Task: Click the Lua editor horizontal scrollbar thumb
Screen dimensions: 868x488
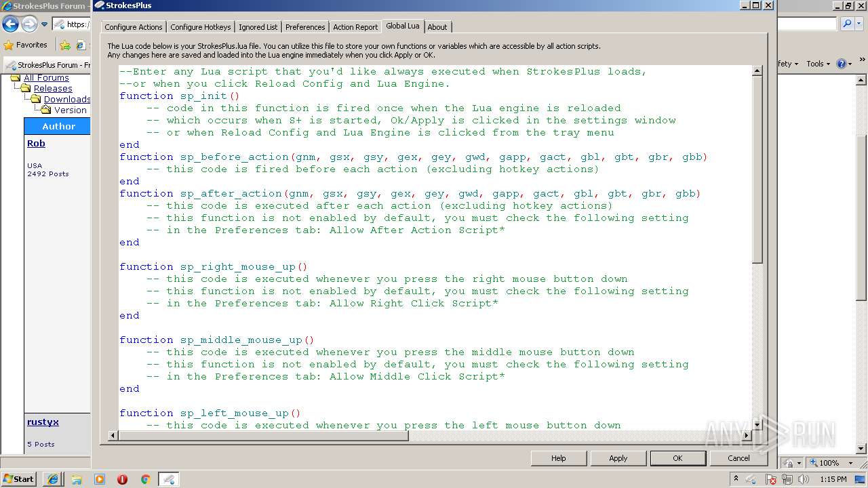Action: coord(263,435)
